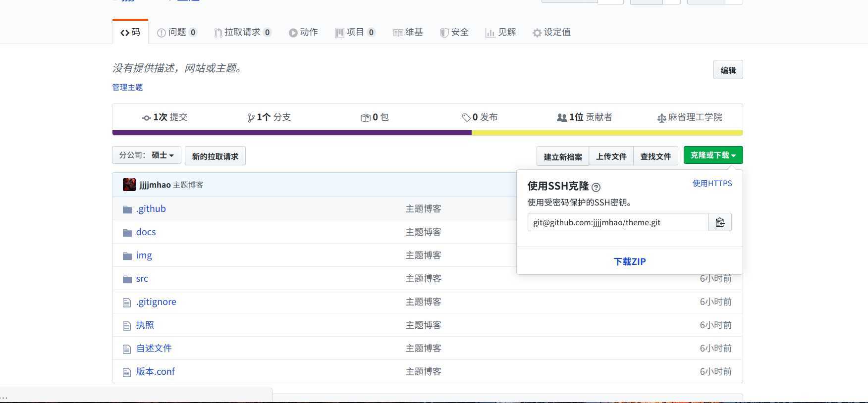Click the 6小时前 timestamp on .gitignore row
The height and width of the screenshot is (403, 868).
[x=716, y=302]
